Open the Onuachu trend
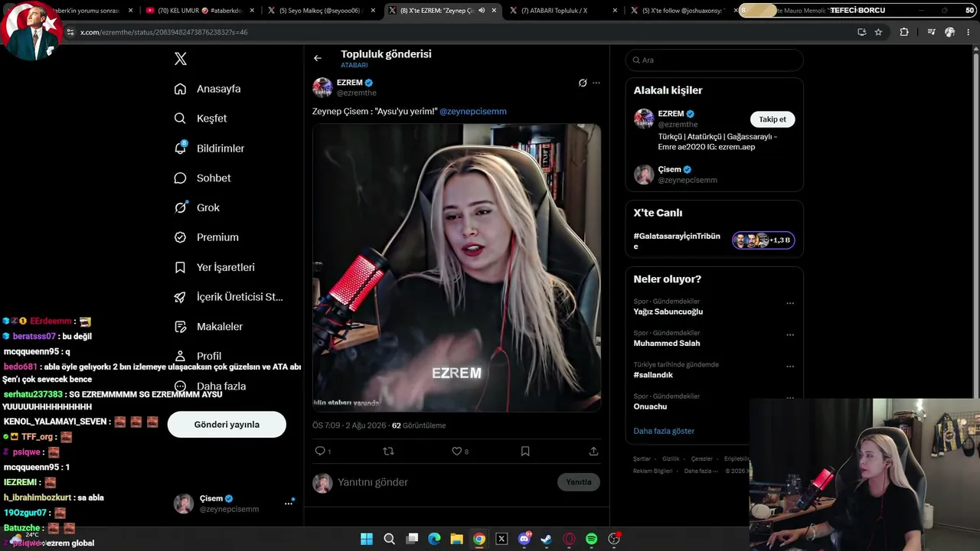Viewport: 980px width, 551px height. click(650, 406)
